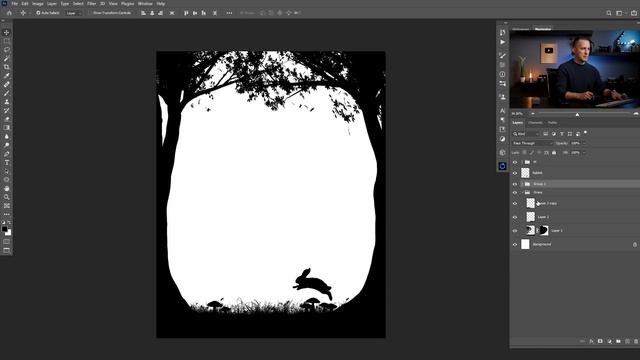The height and width of the screenshot is (360, 640).
Task: Select the Horizontal Type tool
Action: coord(7,162)
